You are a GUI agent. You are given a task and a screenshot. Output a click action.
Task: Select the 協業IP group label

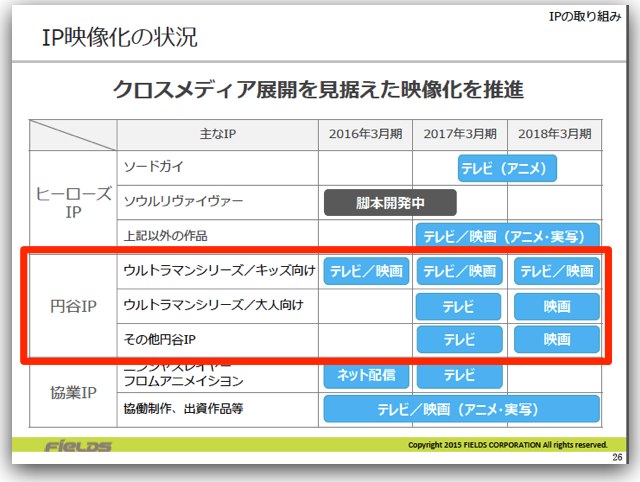(73, 393)
